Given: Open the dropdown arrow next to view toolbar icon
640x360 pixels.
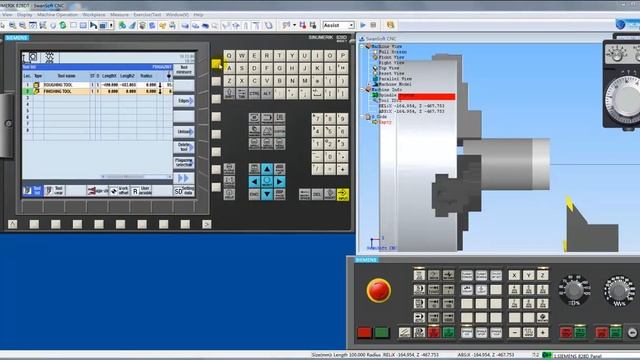Looking at the screenshot, I should [111, 25].
